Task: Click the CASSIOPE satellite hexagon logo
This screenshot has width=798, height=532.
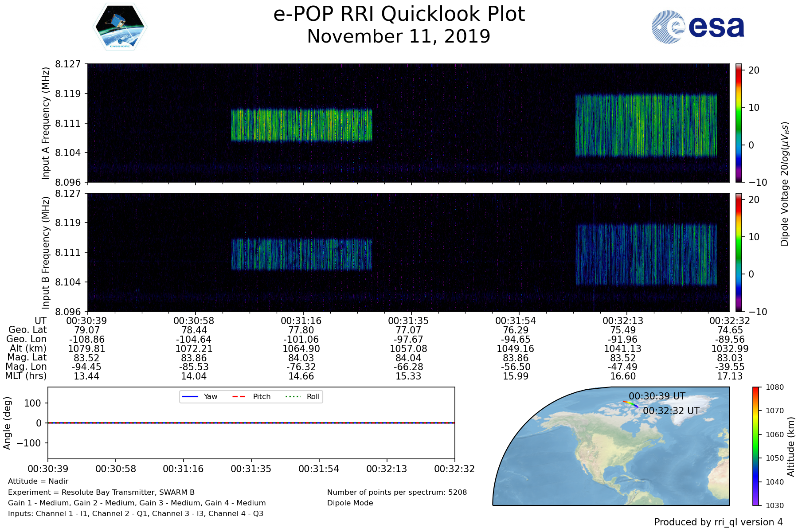Action: 120,27
